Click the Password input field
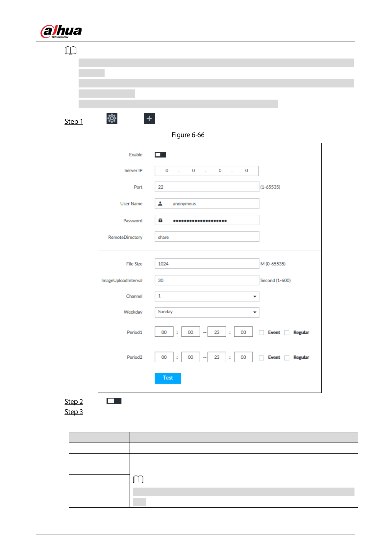Image resolution: width=392 pixels, height=554 pixels. point(207,220)
